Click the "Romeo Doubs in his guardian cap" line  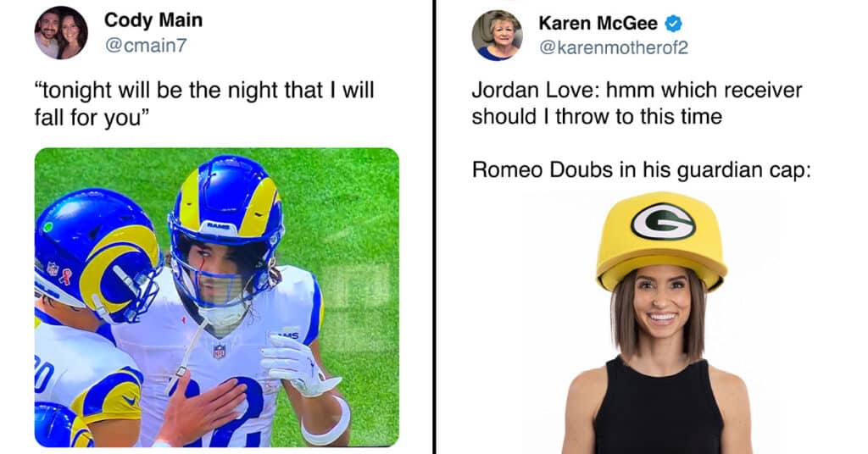pos(641,169)
